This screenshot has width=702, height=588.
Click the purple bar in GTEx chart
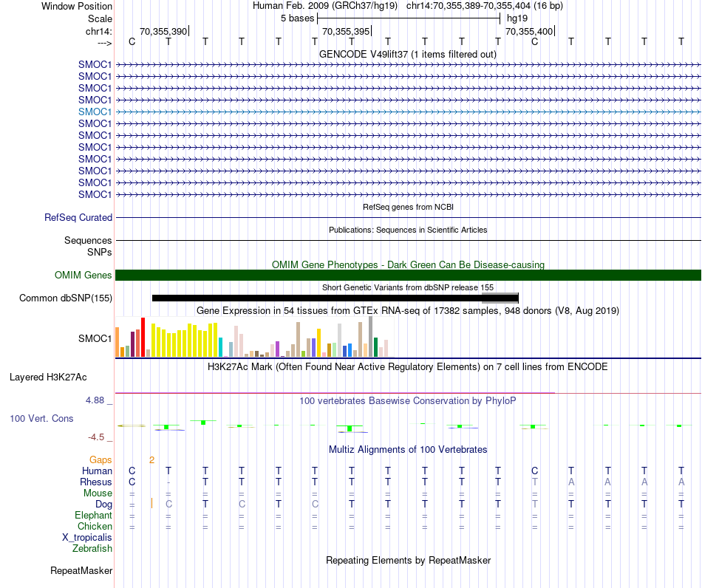(277, 349)
